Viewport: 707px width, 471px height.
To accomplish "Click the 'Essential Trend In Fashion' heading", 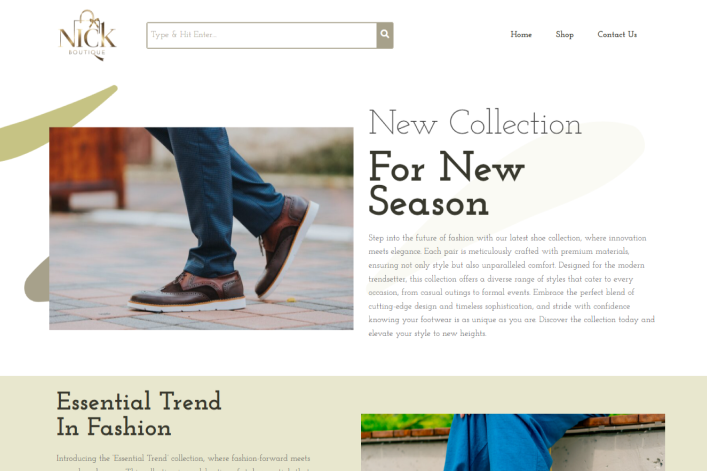I will pyautogui.click(x=139, y=414).
